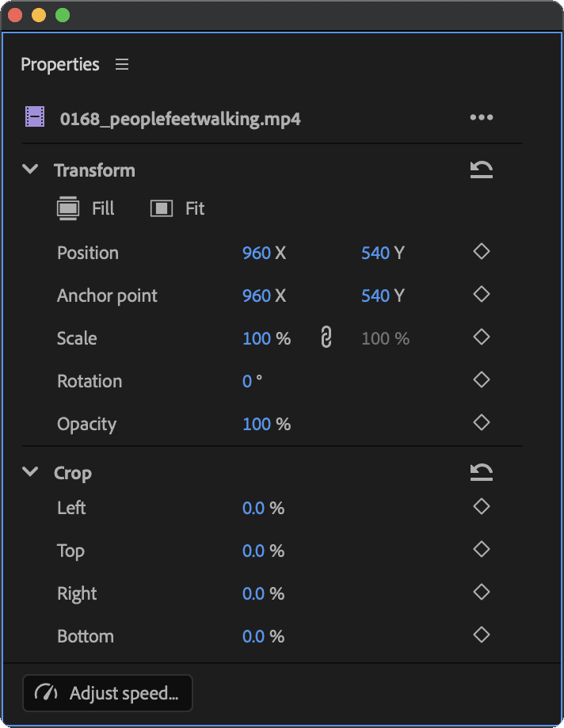Toggle the Scale link chain icon
This screenshot has width=564, height=728.
point(326,337)
